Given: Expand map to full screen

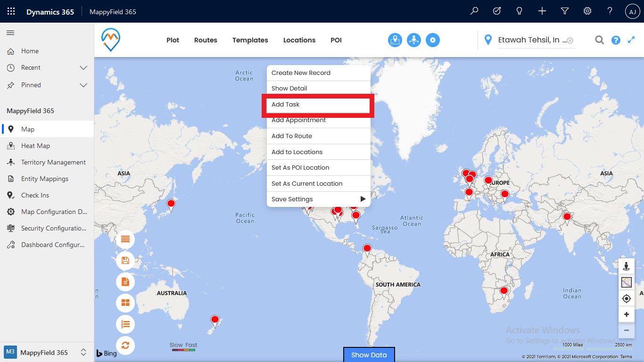Looking at the screenshot, I should click(x=631, y=40).
